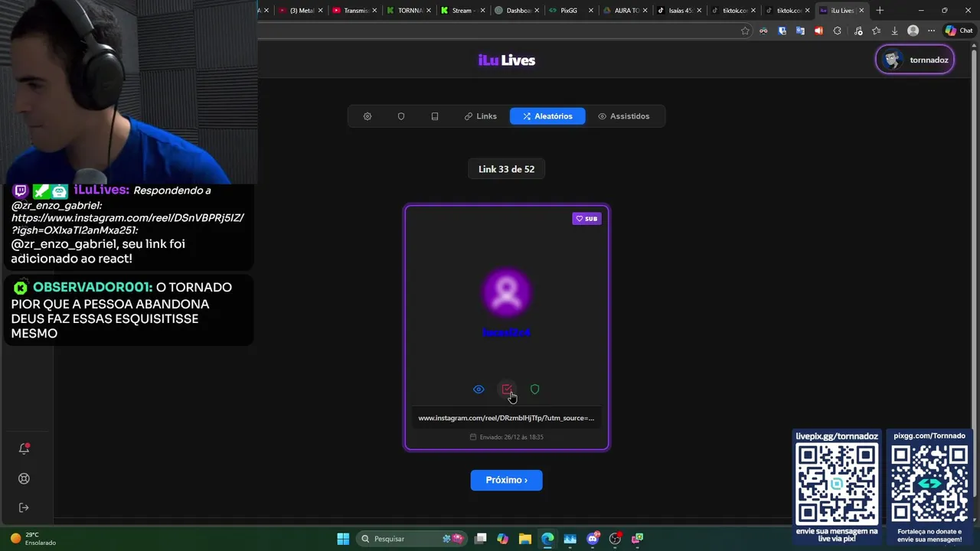This screenshot has height=551, width=980.
Task: Click the purple user avatar on the card
Action: tap(506, 292)
